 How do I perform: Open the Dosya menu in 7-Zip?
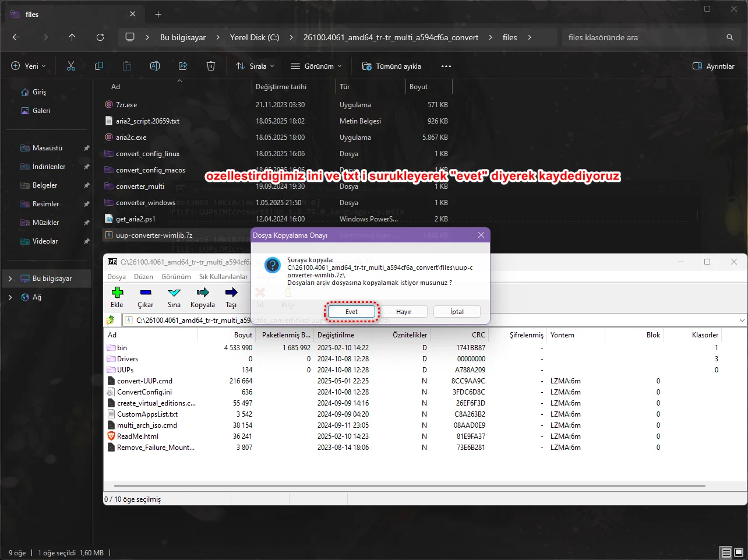click(x=117, y=277)
